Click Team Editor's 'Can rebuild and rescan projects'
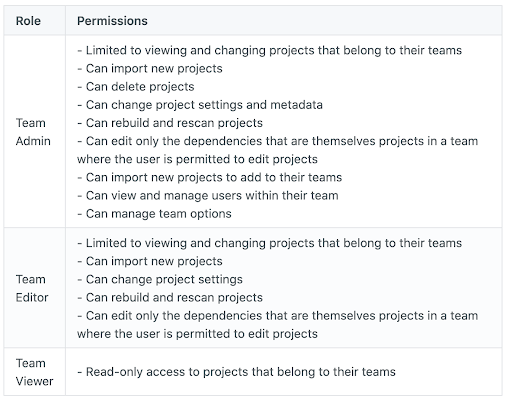 pos(170,297)
